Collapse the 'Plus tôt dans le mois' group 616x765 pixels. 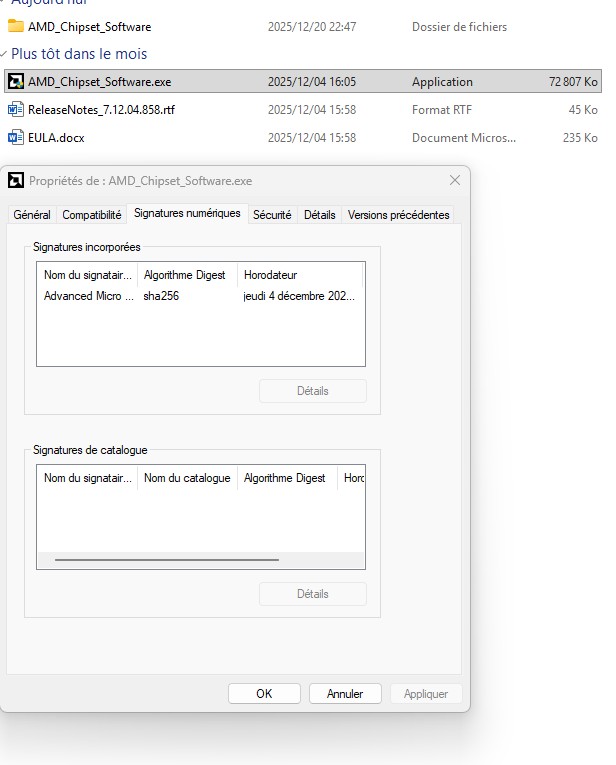click(x=6, y=54)
